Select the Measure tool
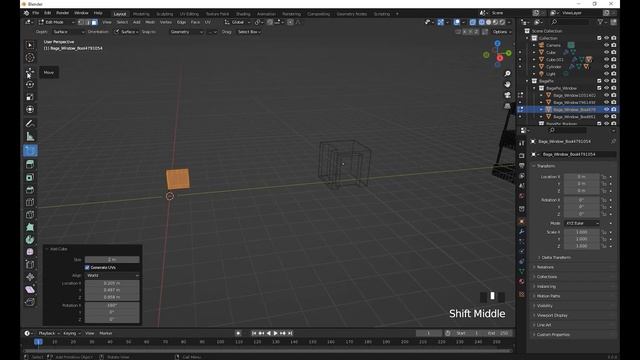This screenshot has height=360, width=640. point(30,136)
